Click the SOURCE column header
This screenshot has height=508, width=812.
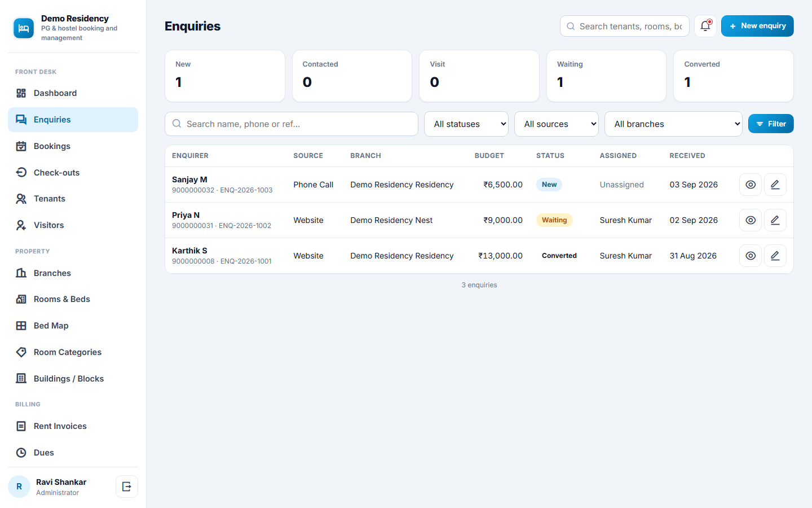point(308,156)
